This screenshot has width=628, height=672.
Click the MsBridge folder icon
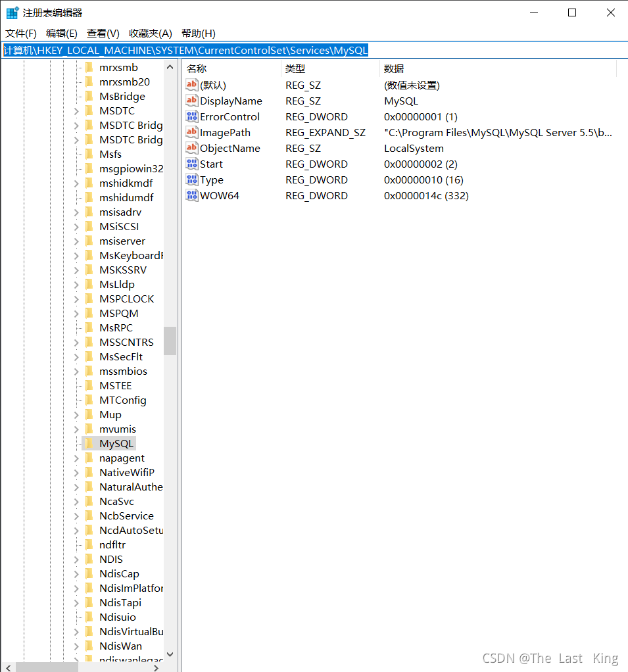pyautogui.click(x=89, y=96)
